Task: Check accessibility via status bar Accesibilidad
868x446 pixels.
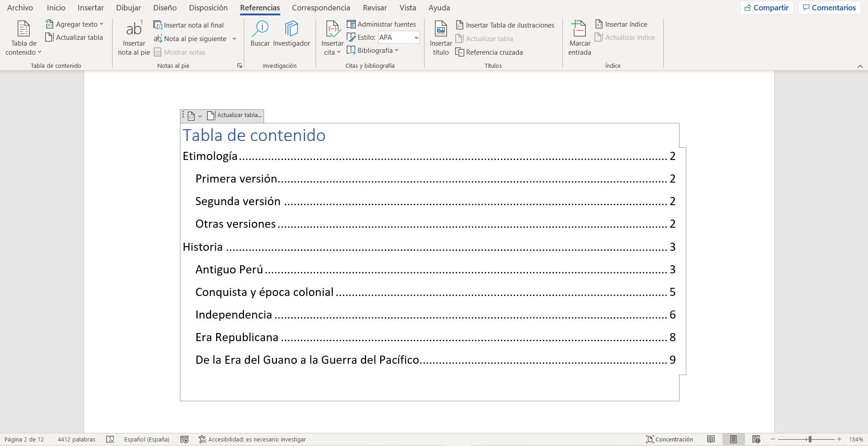Action: (x=253, y=439)
